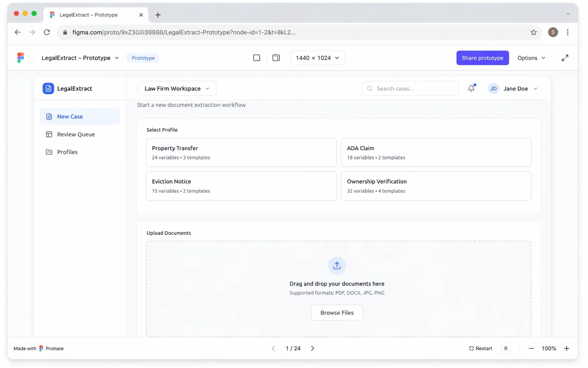Click the JD user avatar
The height and width of the screenshot is (368, 588).
click(493, 88)
